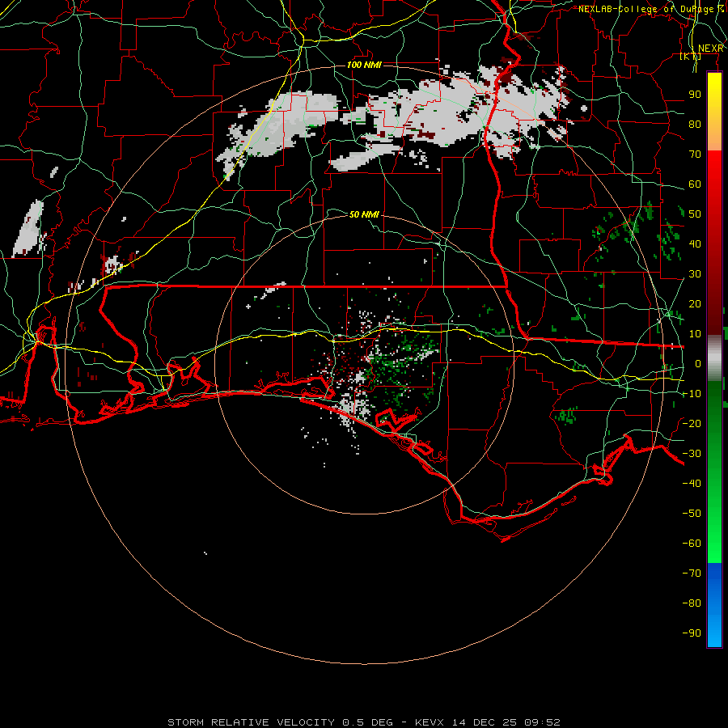This screenshot has width=728, height=728.
Task: Click the "14 DEC 25" date text
Action: (x=484, y=722)
